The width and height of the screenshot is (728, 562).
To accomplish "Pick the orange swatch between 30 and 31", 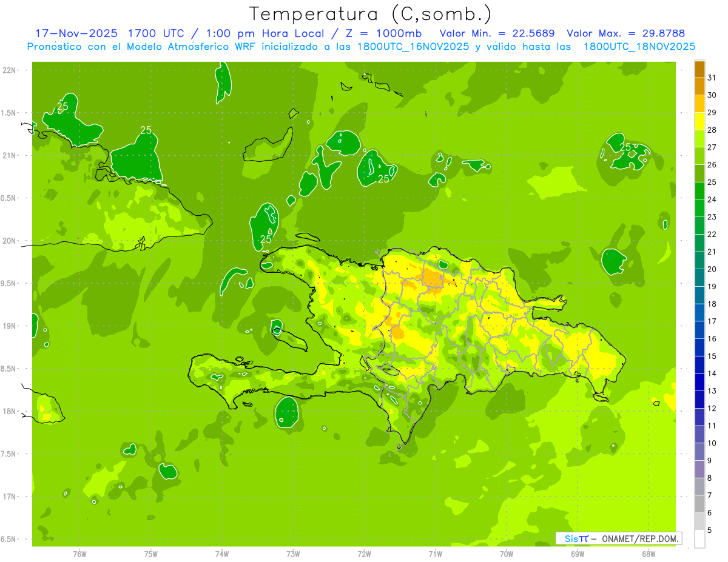I will click(x=699, y=86).
